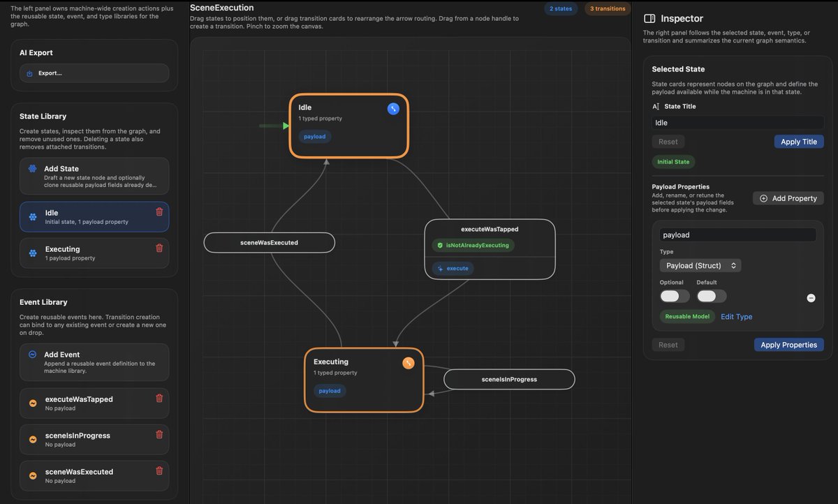Image resolution: width=838 pixels, height=504 pixels.
Task: Select the Idle node on canvas
Action: point(348,126)
